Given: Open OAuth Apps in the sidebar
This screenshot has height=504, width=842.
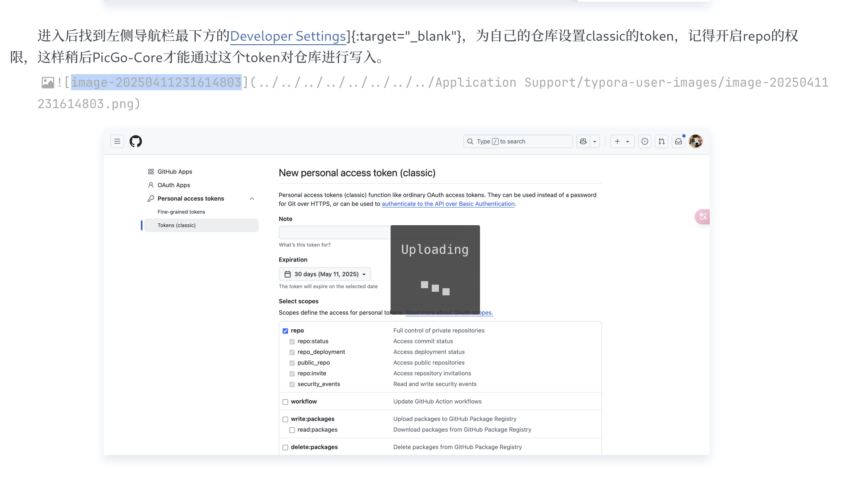Looking at the screenshot, I should pos(174,185).
